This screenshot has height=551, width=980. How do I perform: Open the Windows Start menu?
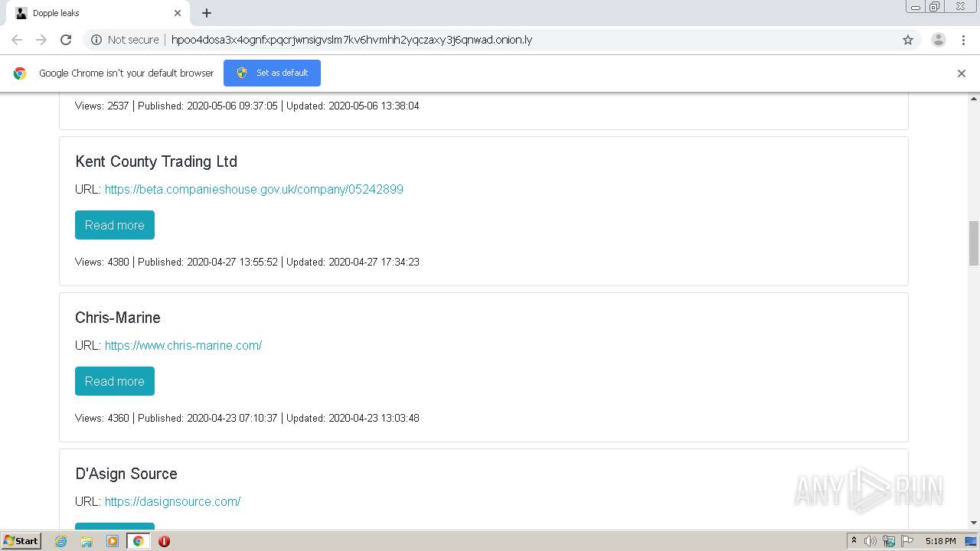coord(21,540)
